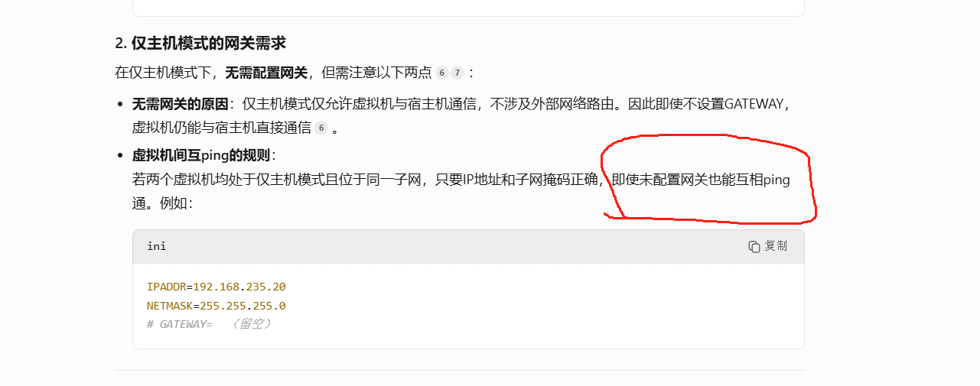980x386 pixels.
Task: Click the gray header bar of the code block
Action: pyautogui.click(x=468, y=246)
